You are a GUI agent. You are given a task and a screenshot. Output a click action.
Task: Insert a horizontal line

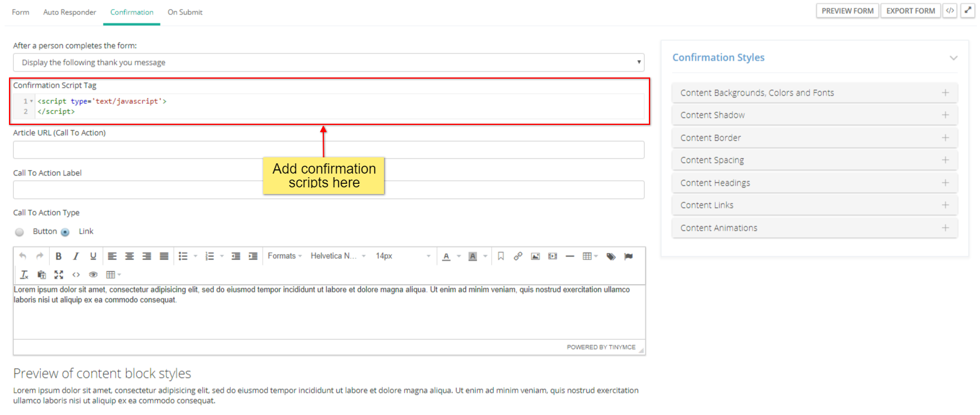tap(570, 256)
